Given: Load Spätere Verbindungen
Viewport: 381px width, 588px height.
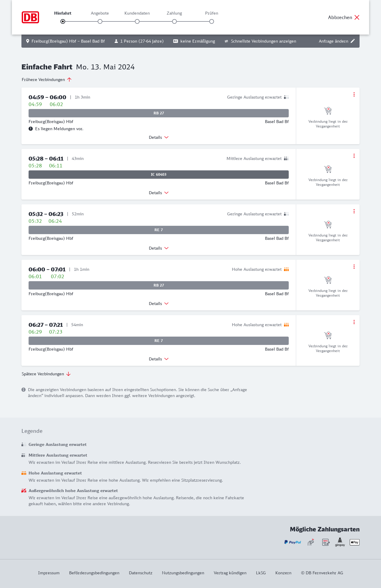Looking at the screenshot, I should (46, 374).
